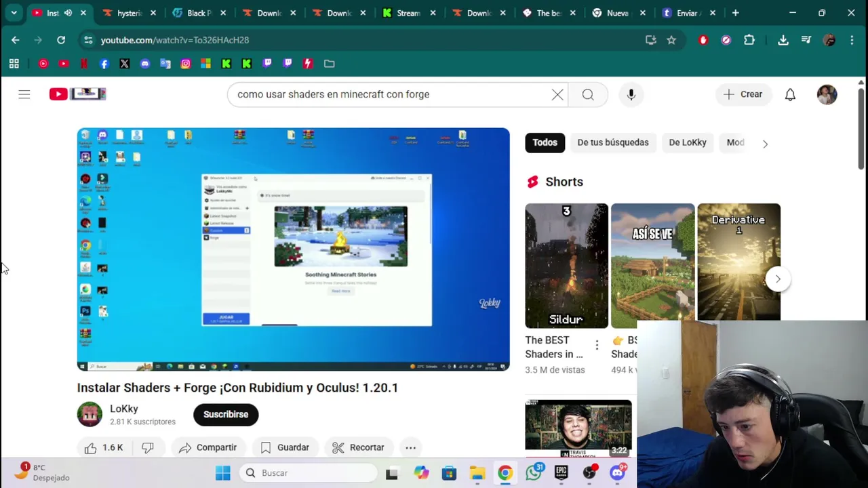Open more actions ellipsis under the video
The width and height of the screenshot is (868, 488).
[x=410, y=447]
